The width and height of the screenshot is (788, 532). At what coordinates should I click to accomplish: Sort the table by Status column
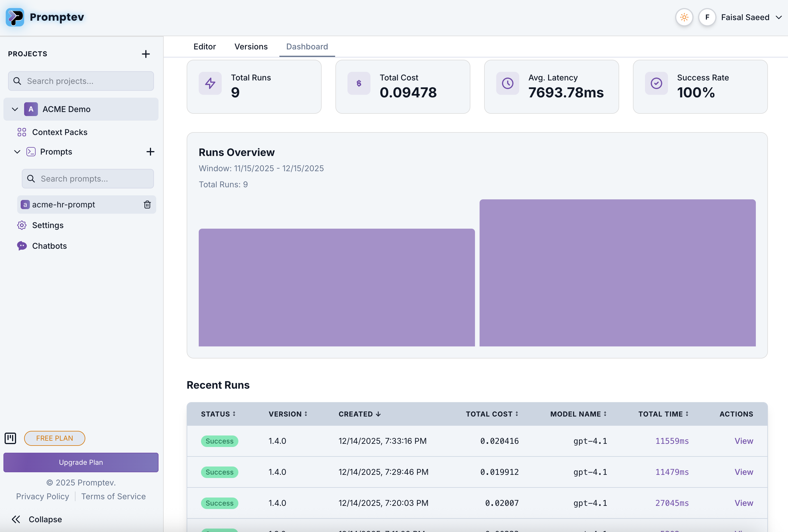[x=218, y=414]
